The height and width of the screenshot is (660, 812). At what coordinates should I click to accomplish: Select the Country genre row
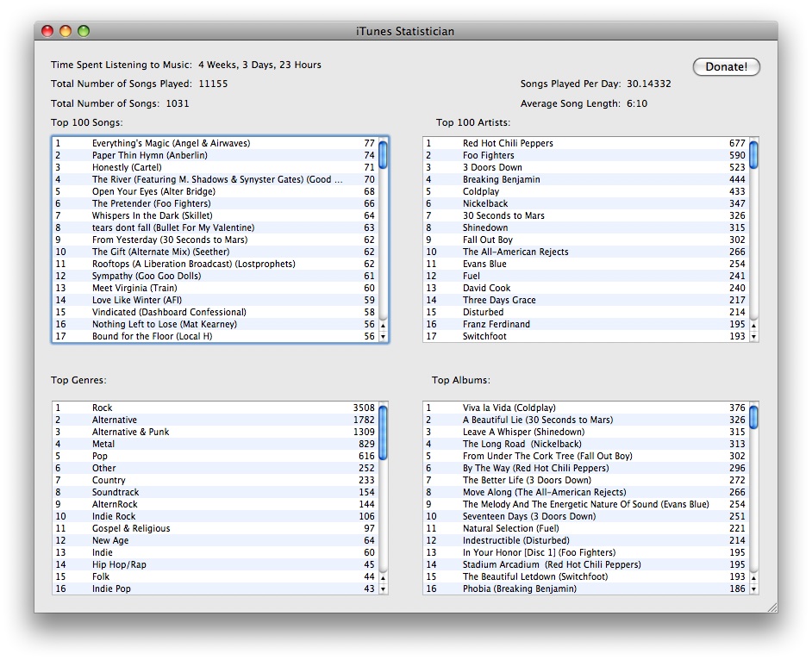(215, 480)
